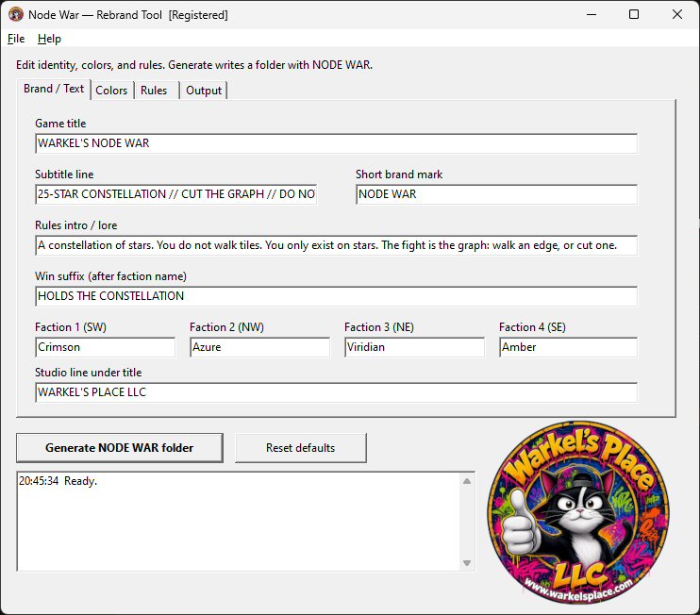Click the Faction 3 (NE) Viridian field

coord(415,347)
